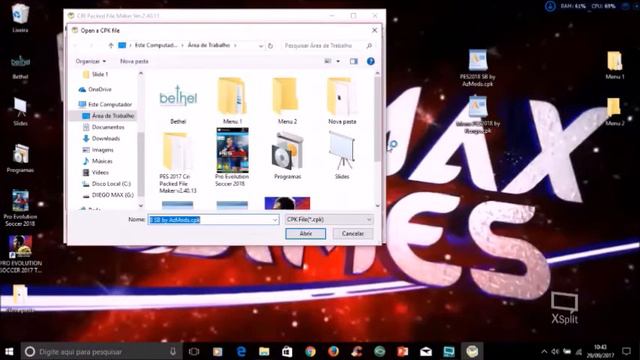Click the navigation pane scroll down arrow
The width and height of the screenshot is (640, 360).
coord(141,206)
